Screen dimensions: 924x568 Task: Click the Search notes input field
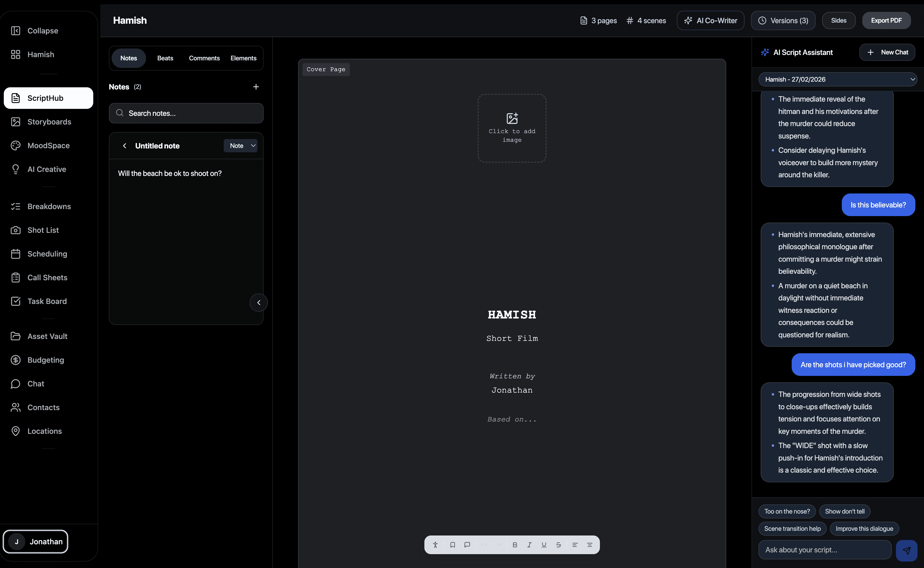[186, 113]
